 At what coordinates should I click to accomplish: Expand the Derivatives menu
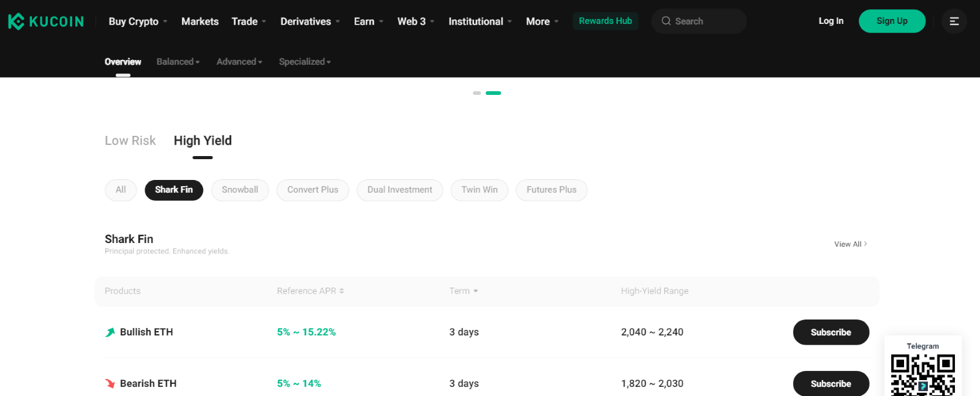tap(310, 21)
